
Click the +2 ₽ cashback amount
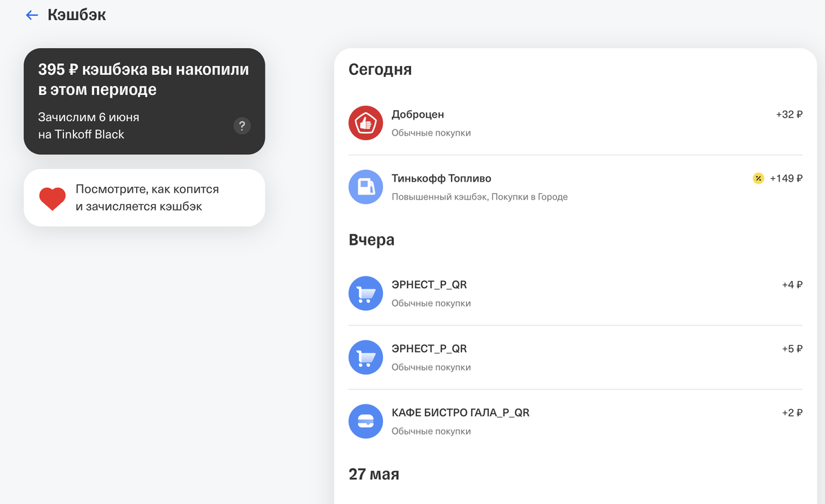point(792,413)
